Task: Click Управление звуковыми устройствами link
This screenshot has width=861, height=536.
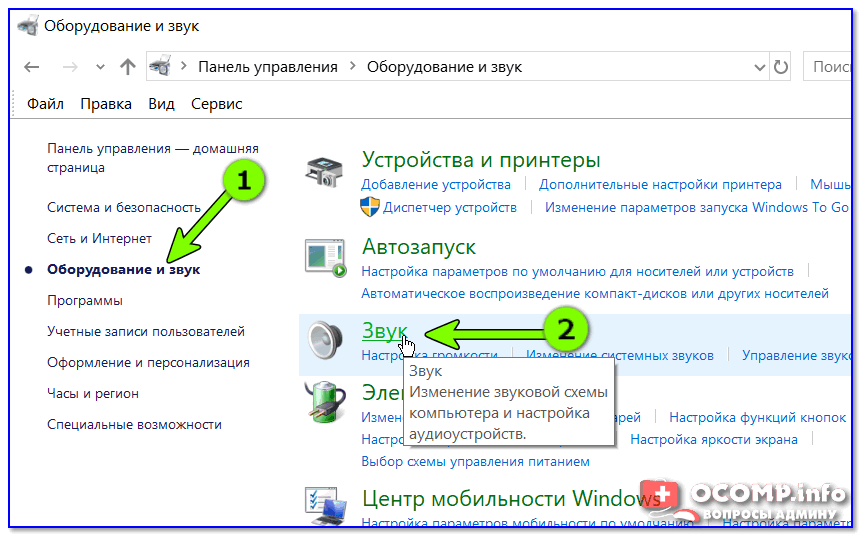Action: 796,355
